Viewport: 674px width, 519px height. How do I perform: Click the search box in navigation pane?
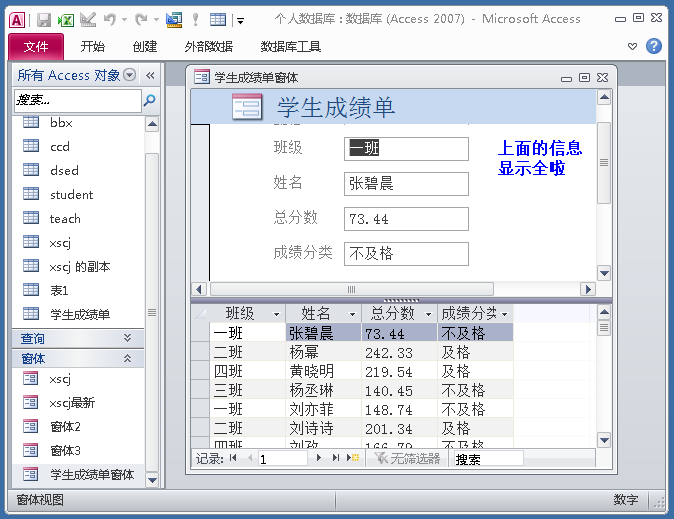(78, 101)
